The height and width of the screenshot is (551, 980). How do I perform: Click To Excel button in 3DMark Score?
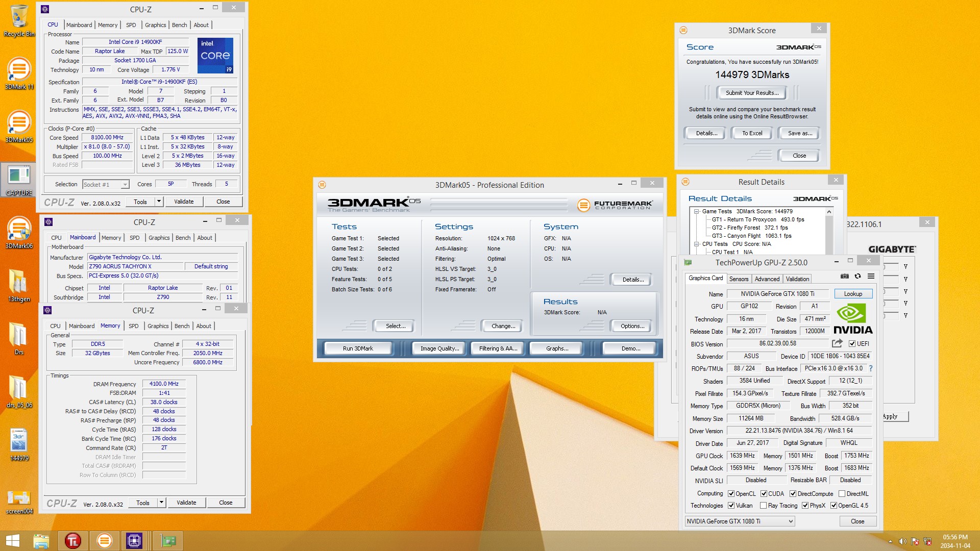[752, 133]
